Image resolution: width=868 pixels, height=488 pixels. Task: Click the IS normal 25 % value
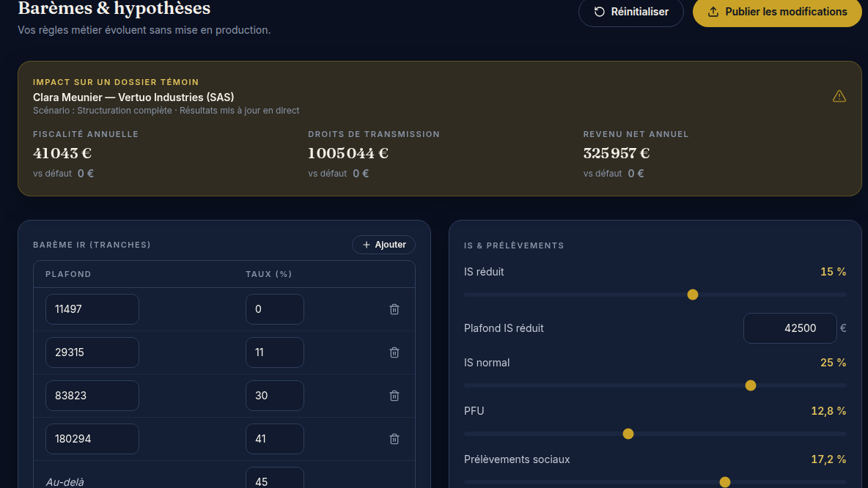[x=833, y=363]
